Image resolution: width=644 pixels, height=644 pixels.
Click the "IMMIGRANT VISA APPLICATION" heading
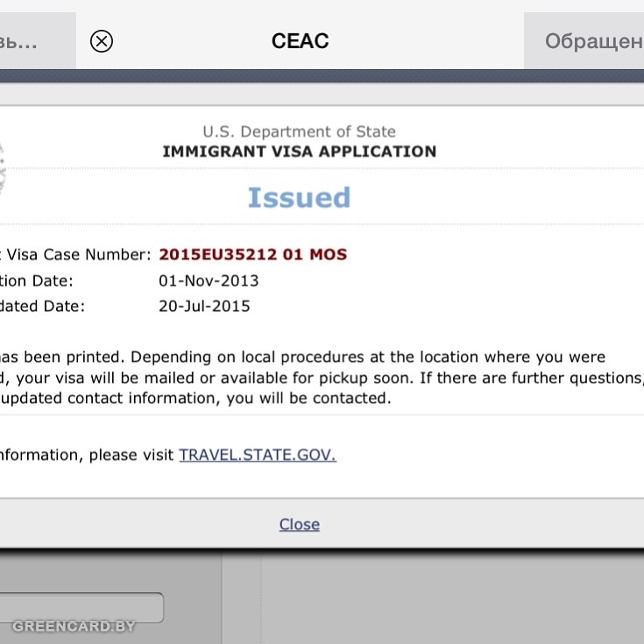pyautogui.click(x=299, y=152)
